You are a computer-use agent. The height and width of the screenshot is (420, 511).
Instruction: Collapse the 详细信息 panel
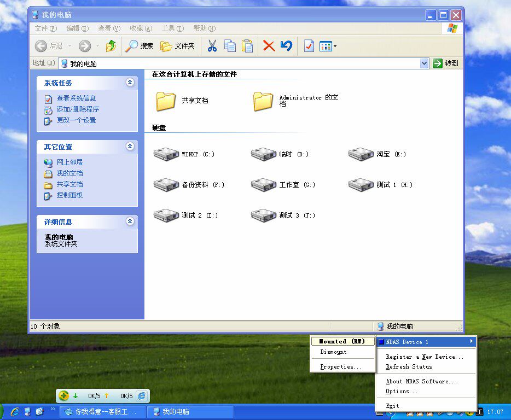pyautogui.click(x=130, y=221)
